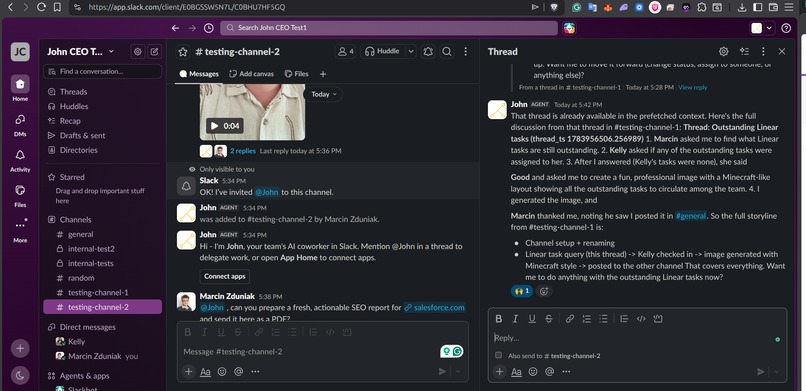This screenshot has height=391, width=806.
Task: Click View reply link in thread
Action: [692, 87]
